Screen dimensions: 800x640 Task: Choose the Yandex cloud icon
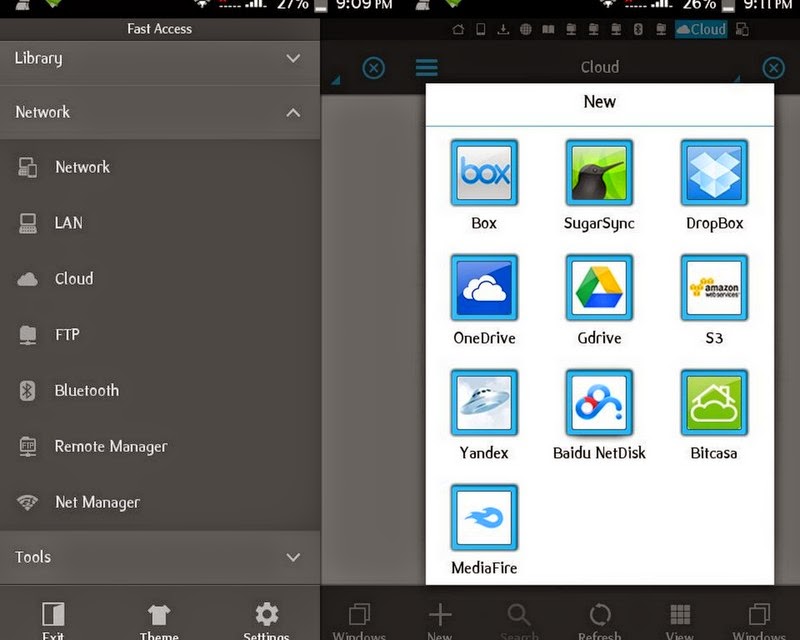click(484, 402)
